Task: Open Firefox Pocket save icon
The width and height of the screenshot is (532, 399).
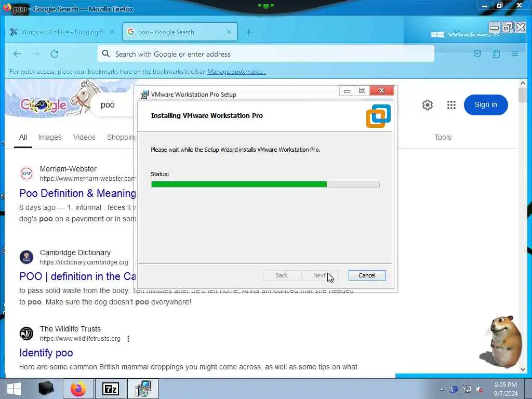Action: 477,54
